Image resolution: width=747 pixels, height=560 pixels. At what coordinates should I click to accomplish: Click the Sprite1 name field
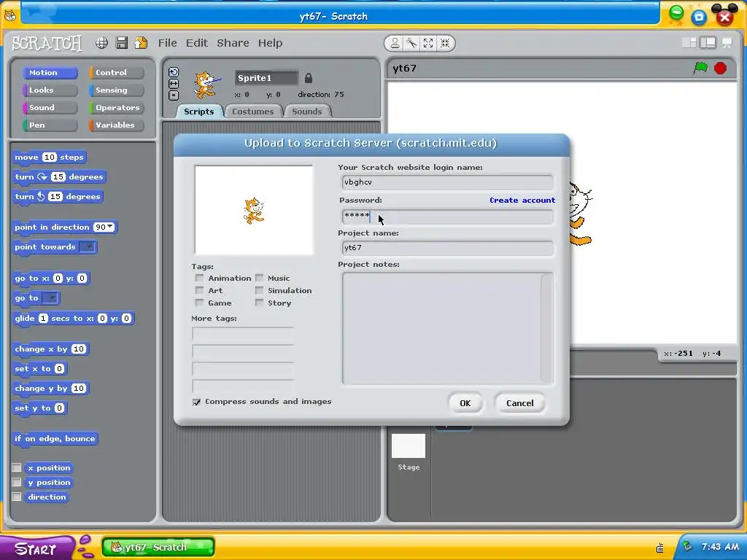coord(266,78)
